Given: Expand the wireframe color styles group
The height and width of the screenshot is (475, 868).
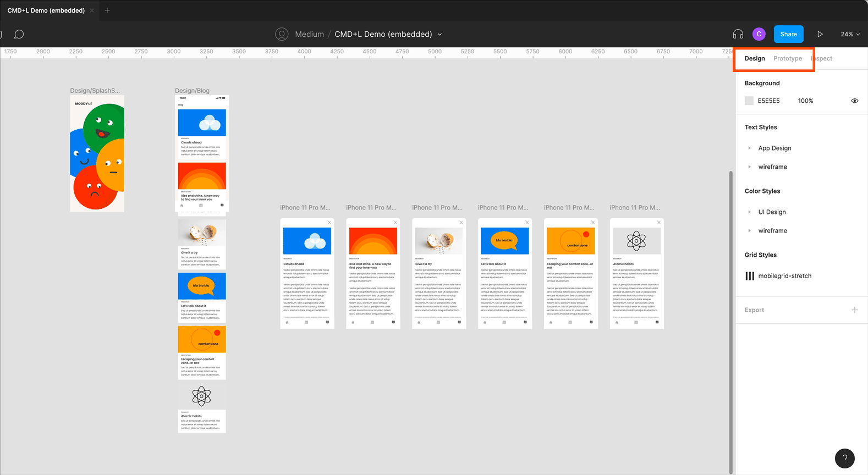Looking at the screenshot, I should point(749,231).
